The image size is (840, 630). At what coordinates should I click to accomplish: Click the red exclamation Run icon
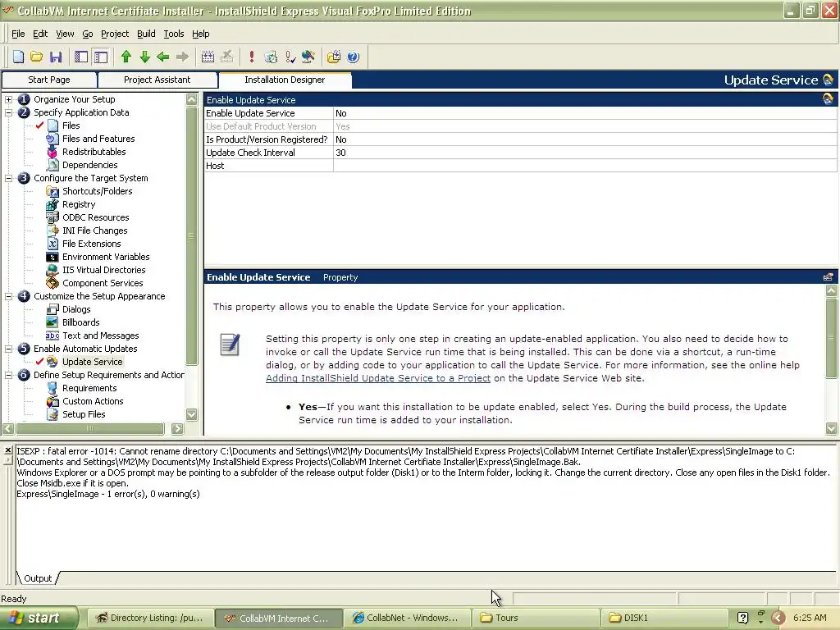[251, 57]
